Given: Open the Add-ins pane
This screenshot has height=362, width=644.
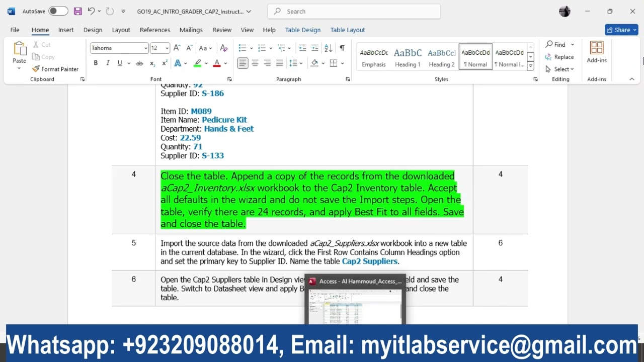Looking at the screenshot, I should pyautogui.click(x=597, y=53).
